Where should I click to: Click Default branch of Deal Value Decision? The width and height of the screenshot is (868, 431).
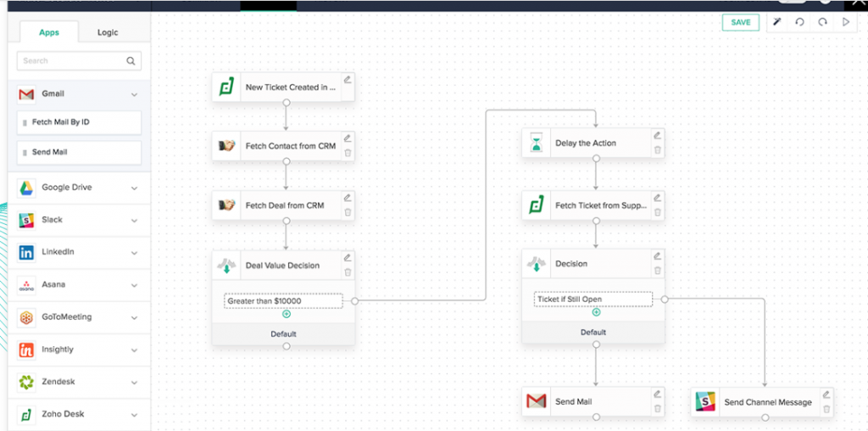(x=283, y=334)
